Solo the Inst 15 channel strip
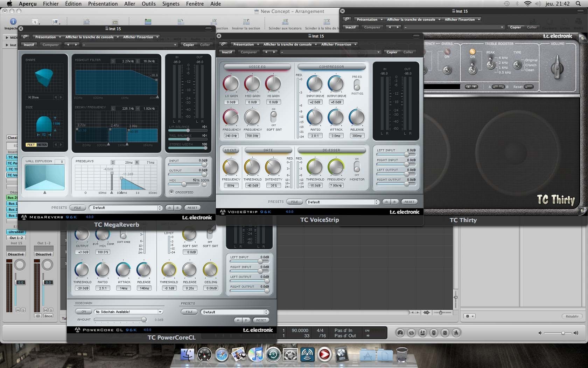Viewport: 588px width, 368px height. click(x=23, y=310)
